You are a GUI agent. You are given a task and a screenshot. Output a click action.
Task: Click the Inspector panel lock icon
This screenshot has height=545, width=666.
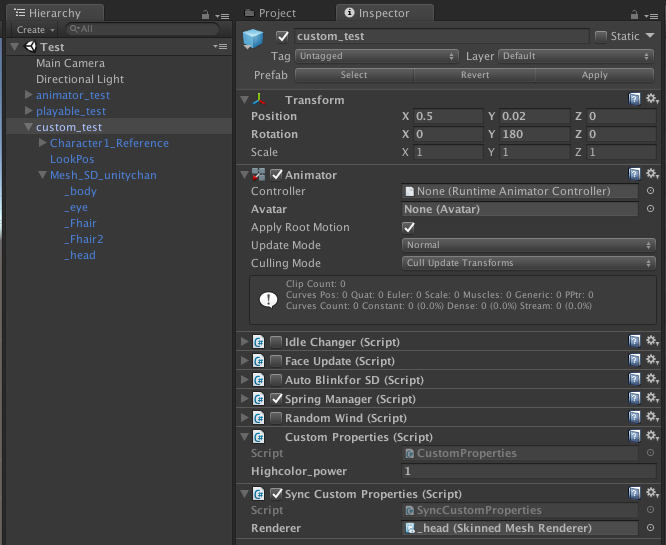tap(634, 15)
